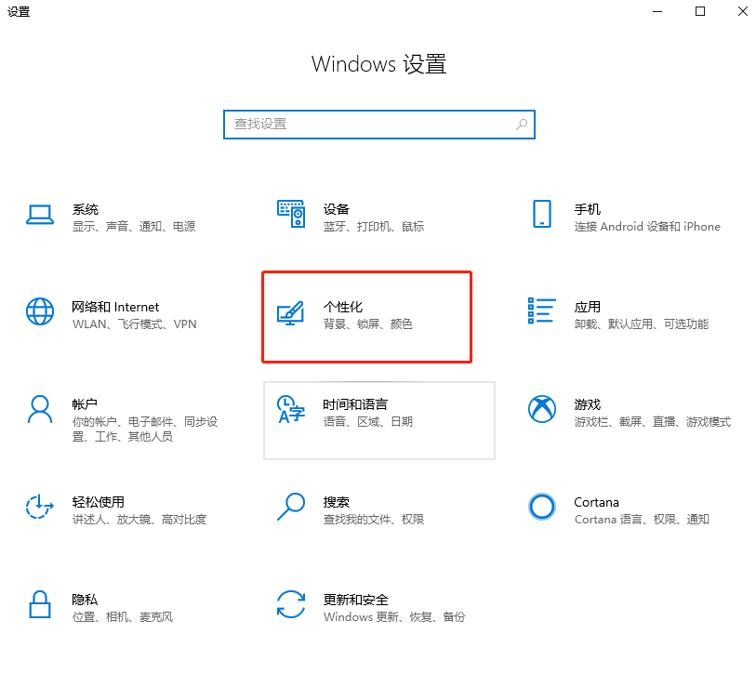Open the 搜索 magnifier icon
Screen dimensions: 756x700
point(291,507)
